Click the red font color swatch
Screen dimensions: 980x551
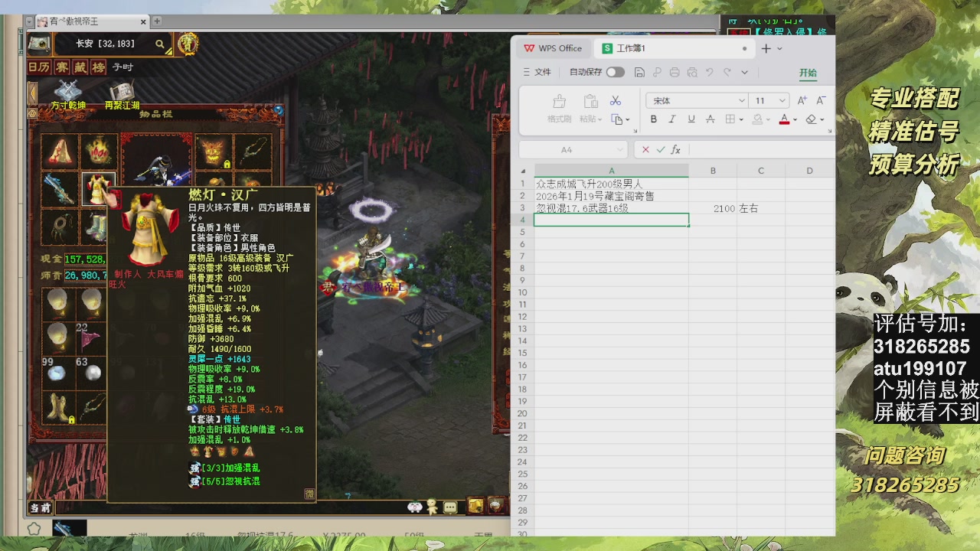784,119
